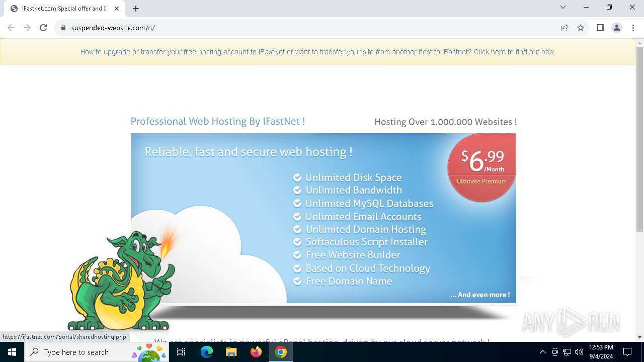Show hidden system tray icons
Viewport: 644px width, 362px height.
point(542,352)
